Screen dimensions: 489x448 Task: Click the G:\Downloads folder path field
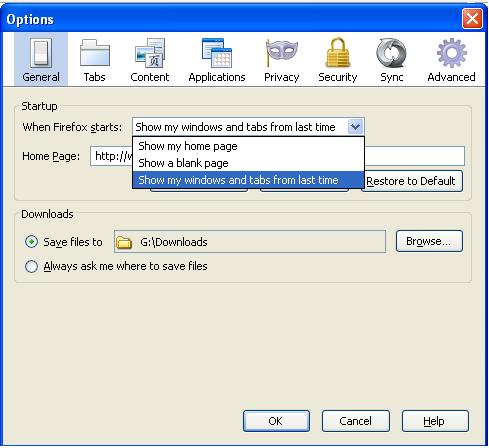[250, 242]
